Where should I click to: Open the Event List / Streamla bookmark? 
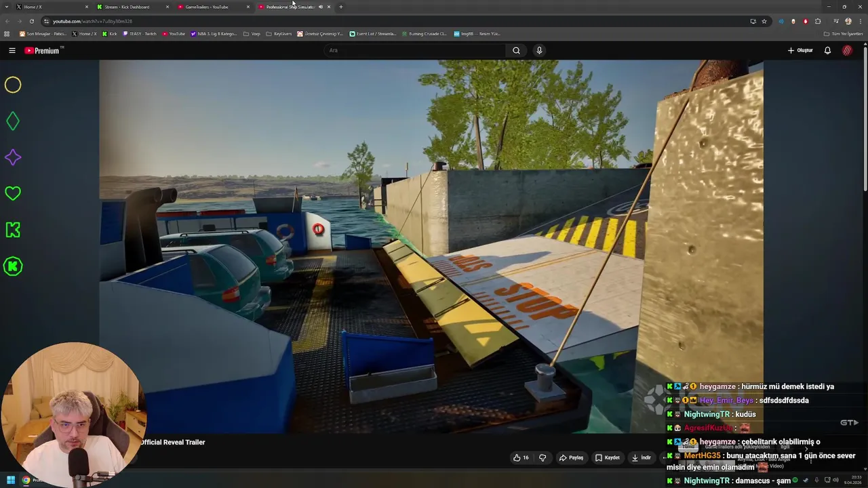pos(372,33)
